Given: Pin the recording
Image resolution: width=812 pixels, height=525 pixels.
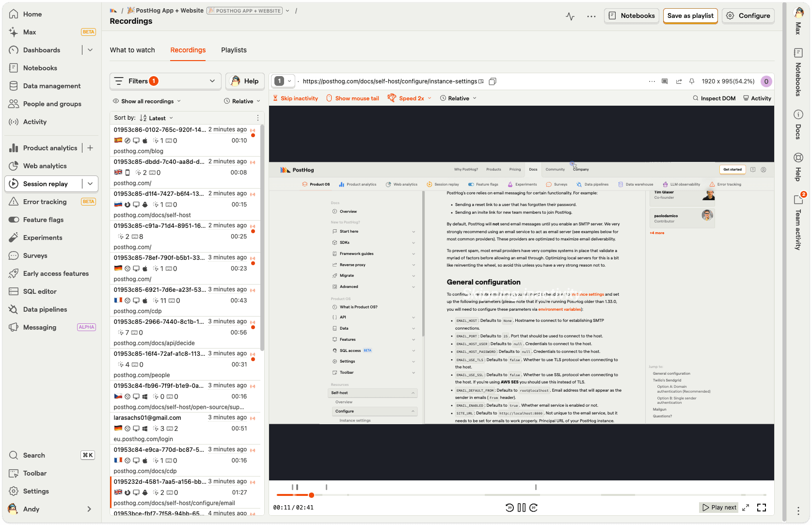Looking at the screenshot, I should coord(692,81).
